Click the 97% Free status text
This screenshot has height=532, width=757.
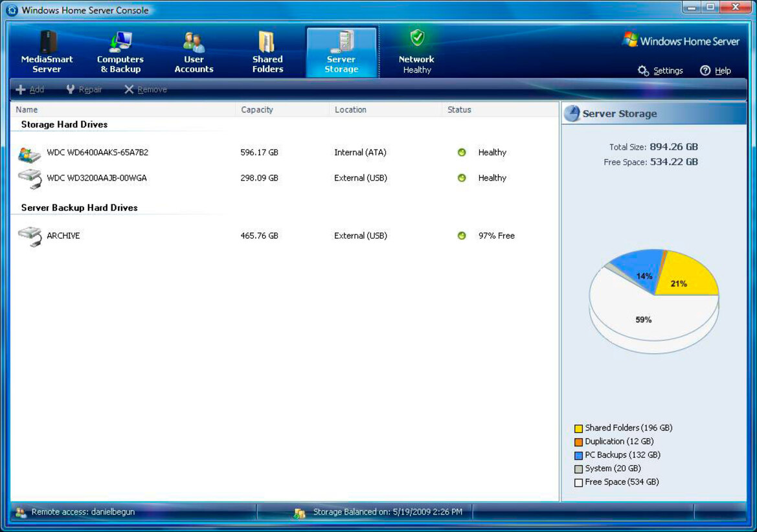pos(496,236)
